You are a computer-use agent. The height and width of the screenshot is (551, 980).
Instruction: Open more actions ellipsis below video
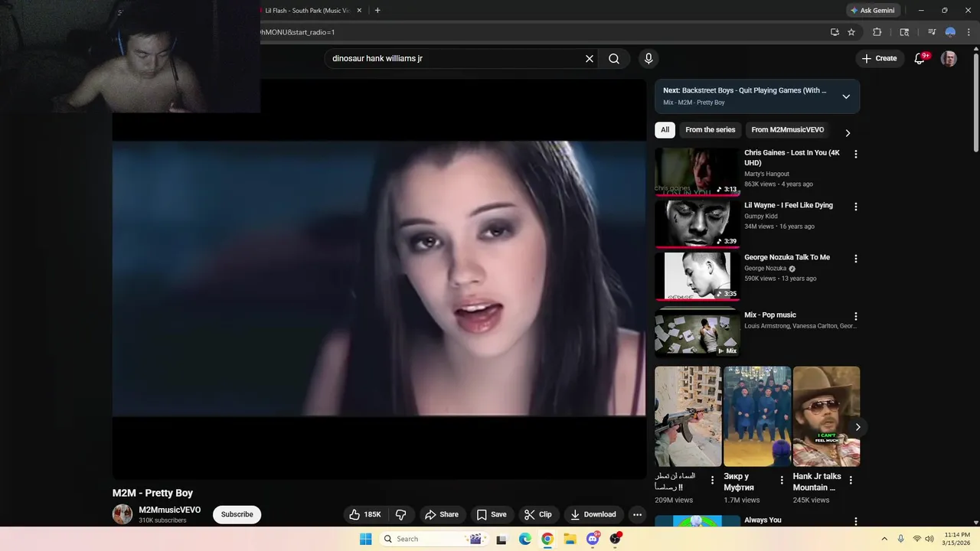637,515
